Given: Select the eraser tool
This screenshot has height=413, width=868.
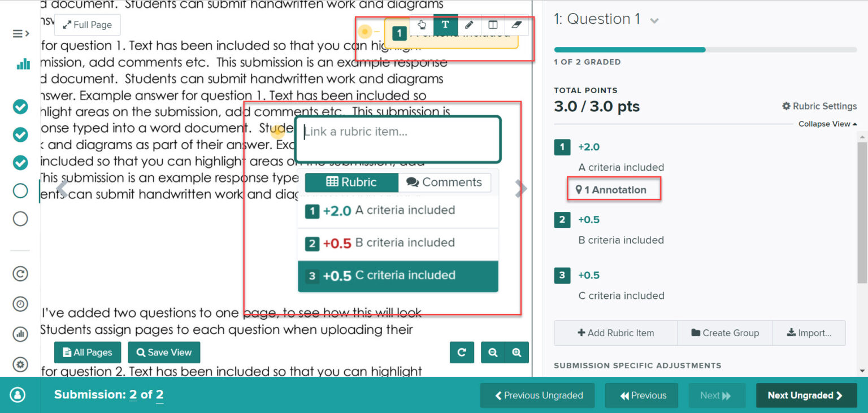Looking at the screenshot, I should [516, 24].
